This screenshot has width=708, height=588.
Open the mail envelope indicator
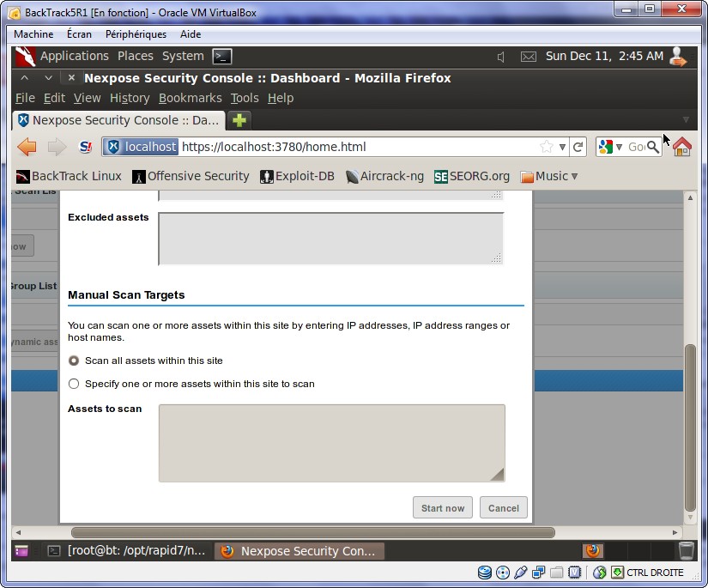point(529,57)
